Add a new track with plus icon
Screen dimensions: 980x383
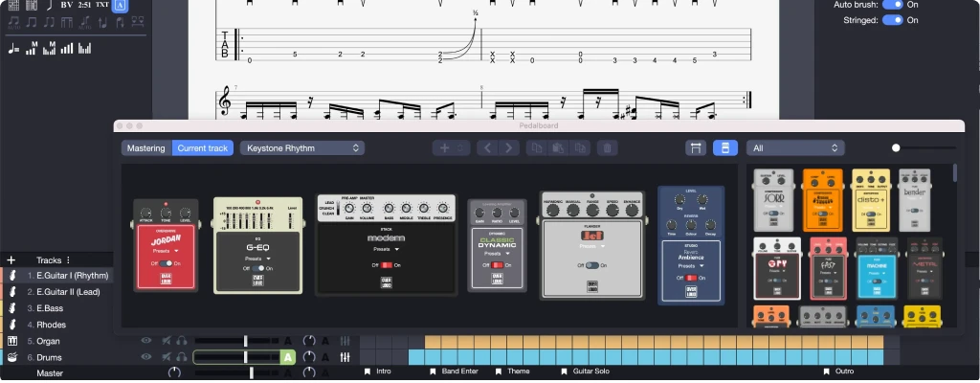[x=11, y=260]
